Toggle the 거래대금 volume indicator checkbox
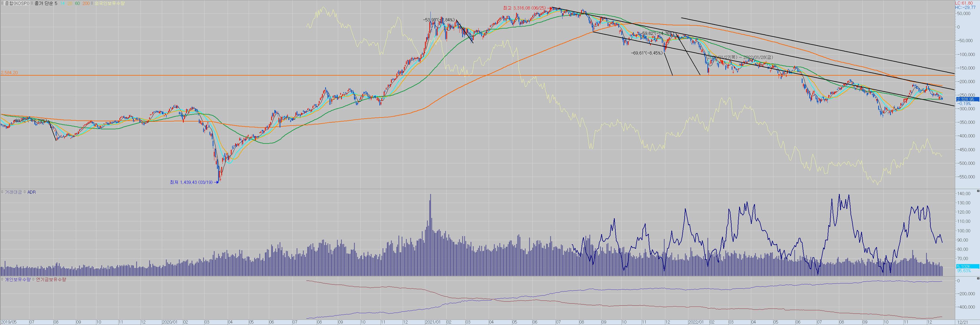Image resolution: width=980 pixels, height=325 pixels. pos(2,192)
